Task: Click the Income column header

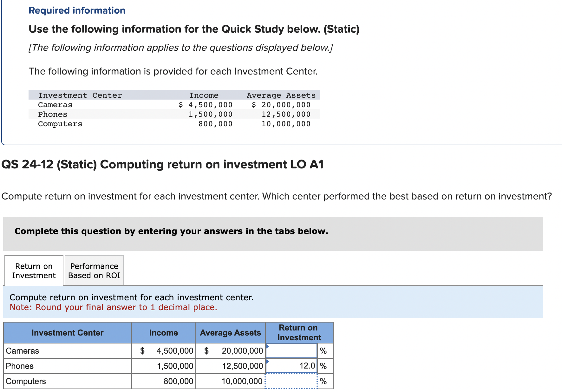Action: coord(163,332)
